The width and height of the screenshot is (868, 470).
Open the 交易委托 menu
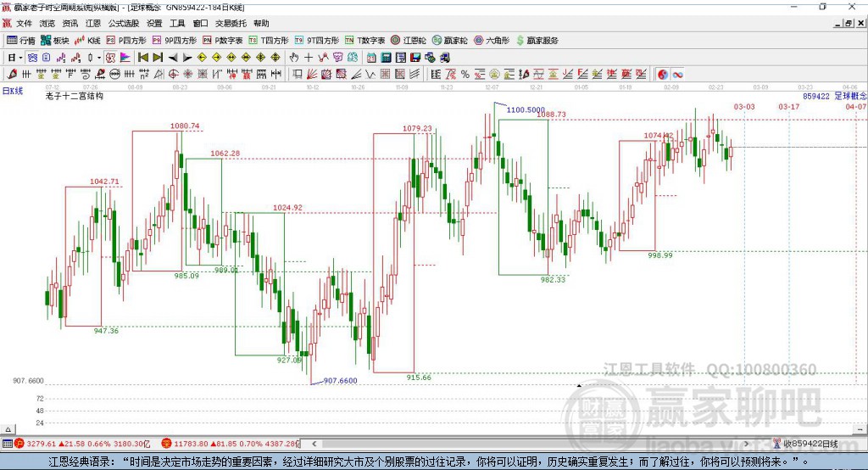231,23
